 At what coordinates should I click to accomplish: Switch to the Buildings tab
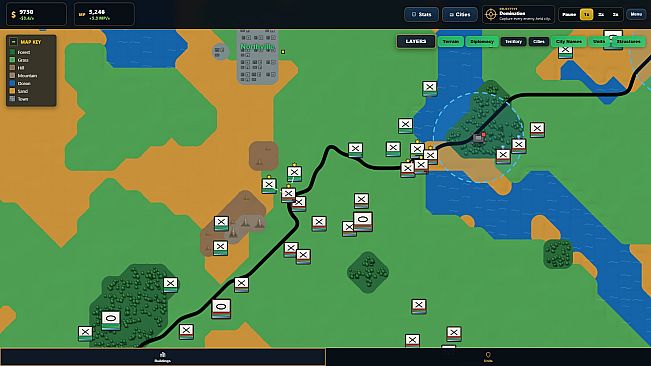[162, 357]
